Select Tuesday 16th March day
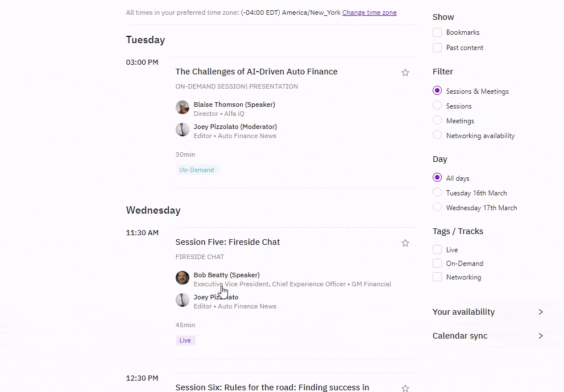This screenshot has width=564, height=392. click(x=437, y=193)
